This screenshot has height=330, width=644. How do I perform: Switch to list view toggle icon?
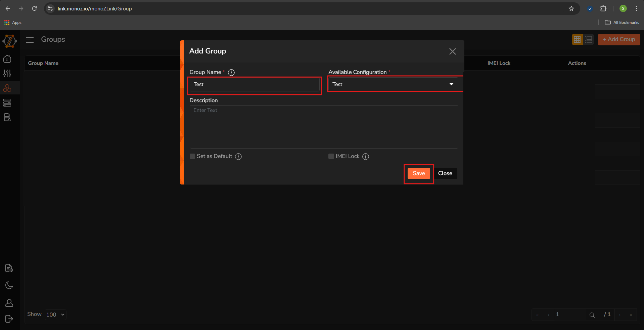click(588, 40)
